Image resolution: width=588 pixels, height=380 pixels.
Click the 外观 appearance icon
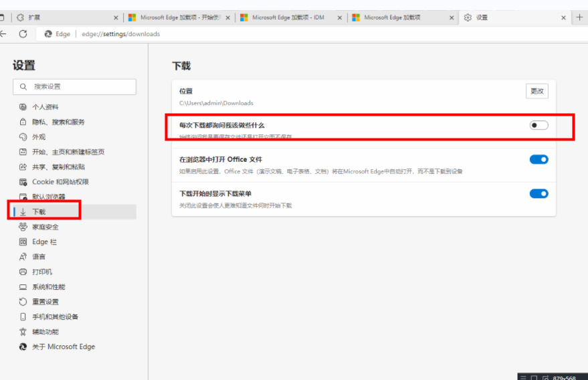coord(23,137)
